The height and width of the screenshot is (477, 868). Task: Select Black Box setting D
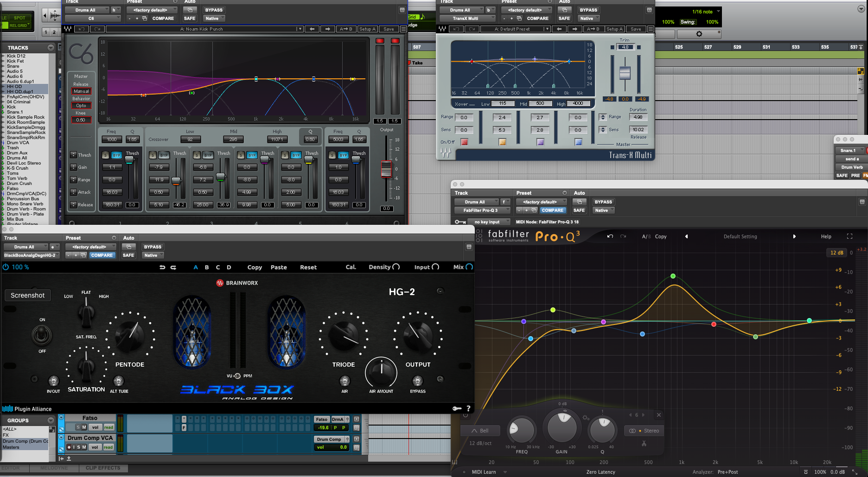coord(229,267)
